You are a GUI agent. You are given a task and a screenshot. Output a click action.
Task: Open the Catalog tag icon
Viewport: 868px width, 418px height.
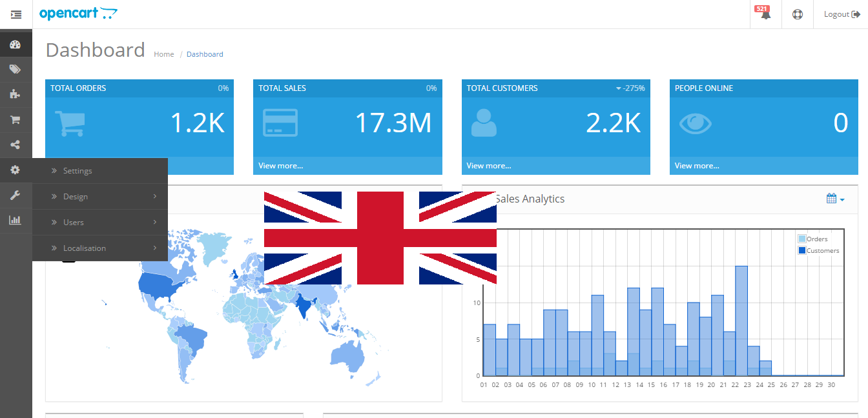tap(16, 69)
